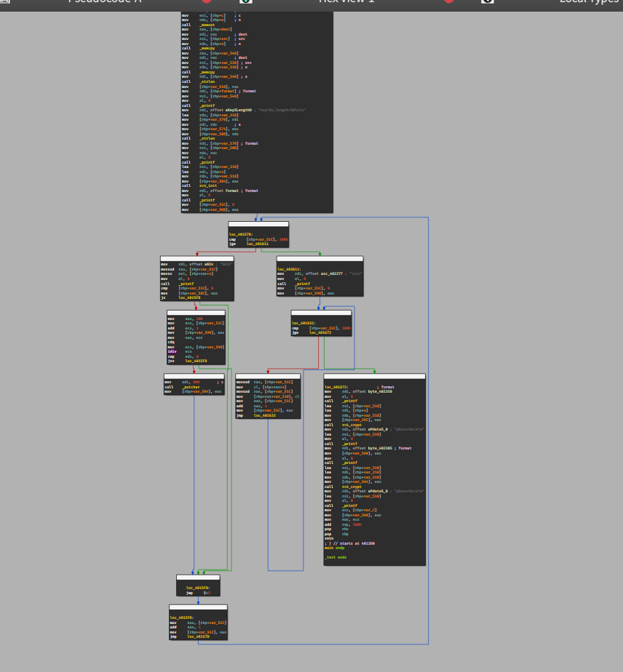Click the _memset call in top block
Screen dimensions: 623x672
(208, 25)
